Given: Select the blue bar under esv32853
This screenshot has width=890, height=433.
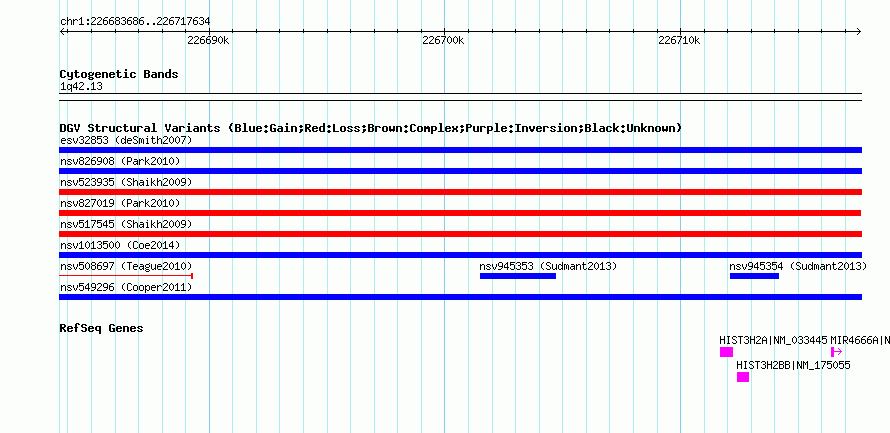Looking at the screenshot, I should coord(460,150).
